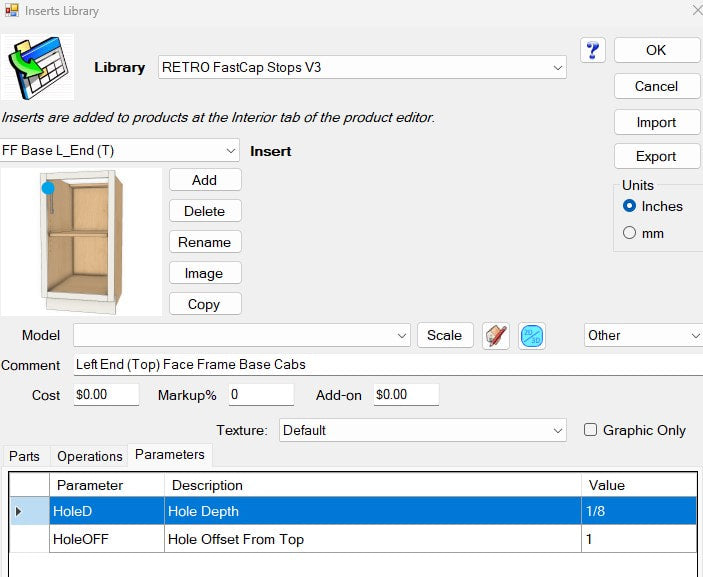
Task: Expand the Other category dropdown
Action: click(694, 336)
